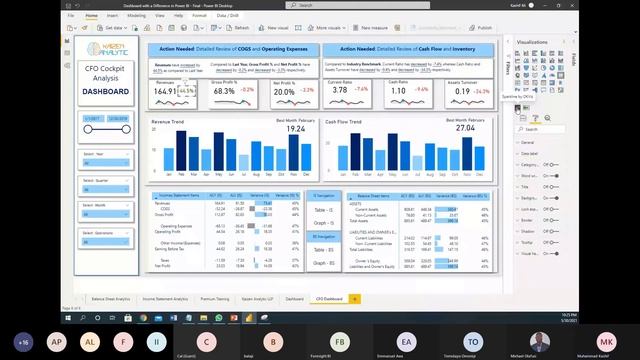The width and height of the screenshot is (640, 360).
Task: Click the Format pane Search field
Action: 541,129
